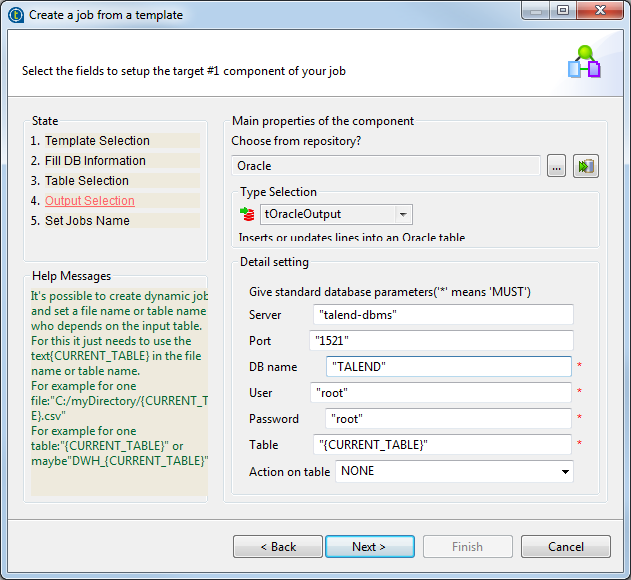Viewport: 631px width, 580px height.
Task: Click the Server input field
Action: (x=442, y=315)
